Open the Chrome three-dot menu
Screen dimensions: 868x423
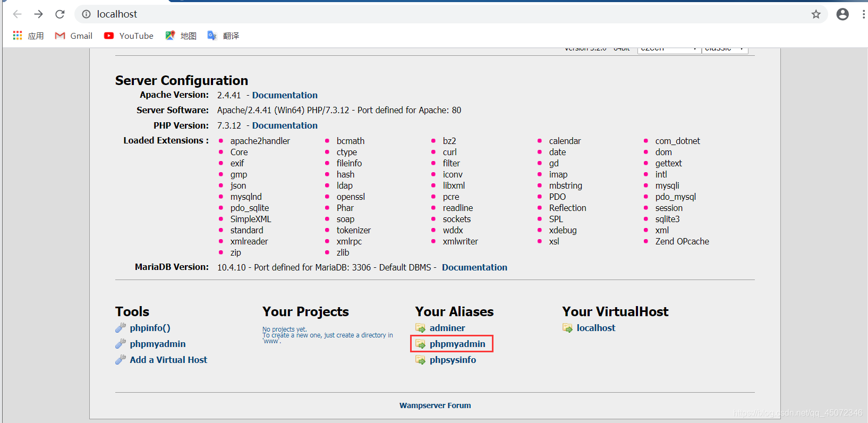[x=864, y=14]
